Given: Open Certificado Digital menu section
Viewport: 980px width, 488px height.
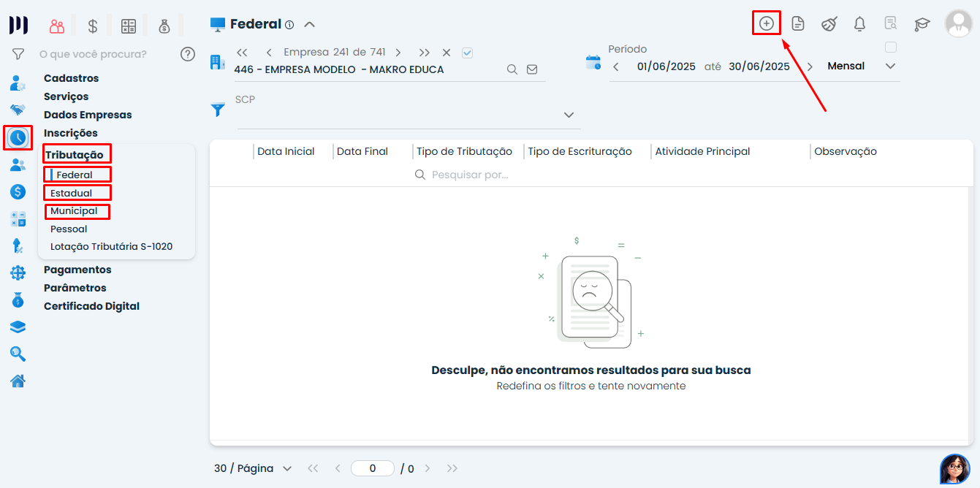Looking at the screenshot, I should tap(91, 306).
